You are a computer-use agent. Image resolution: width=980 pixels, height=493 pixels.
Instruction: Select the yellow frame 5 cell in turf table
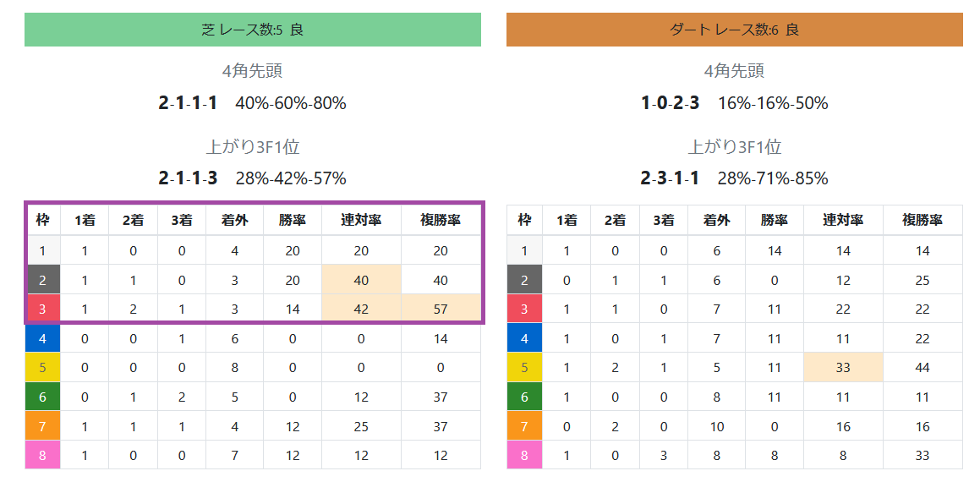click(42, 367)
